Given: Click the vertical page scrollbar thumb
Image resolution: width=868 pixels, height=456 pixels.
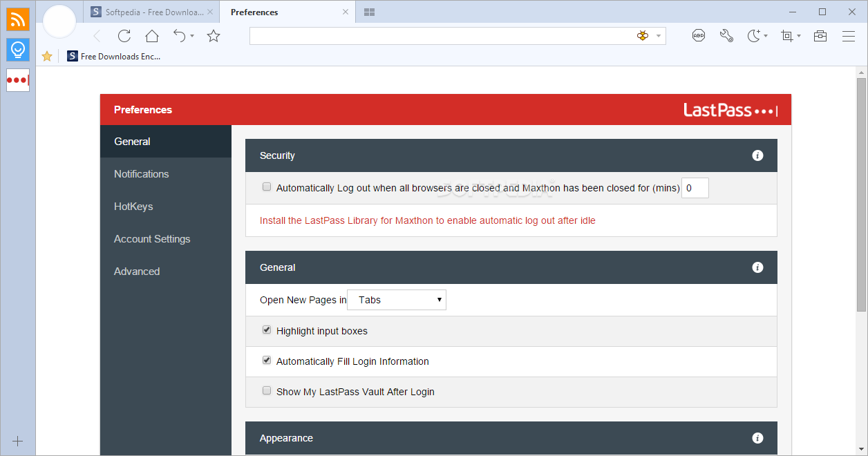Looking at the screenshot, I should tap(861, 194).
